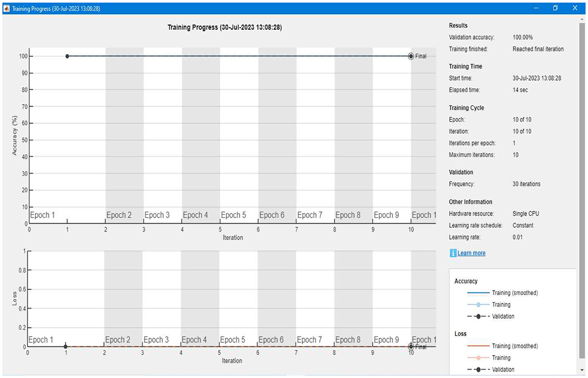
Task: Click the vertical scrollbar thumb on right side
Action: point(582,191)
